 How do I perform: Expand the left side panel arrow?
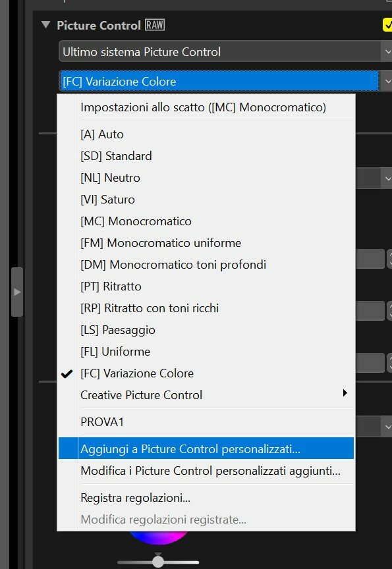click(17, 292)
